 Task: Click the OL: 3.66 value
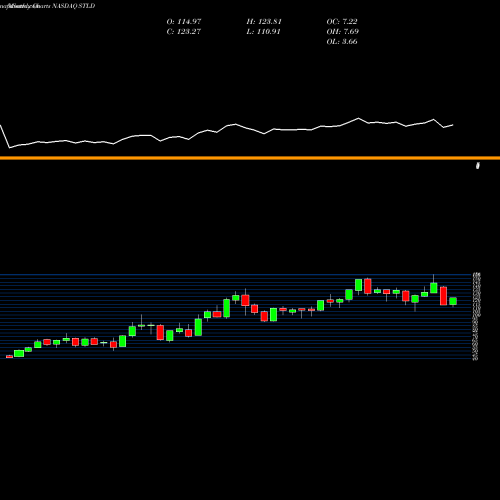tap(342, 42)
